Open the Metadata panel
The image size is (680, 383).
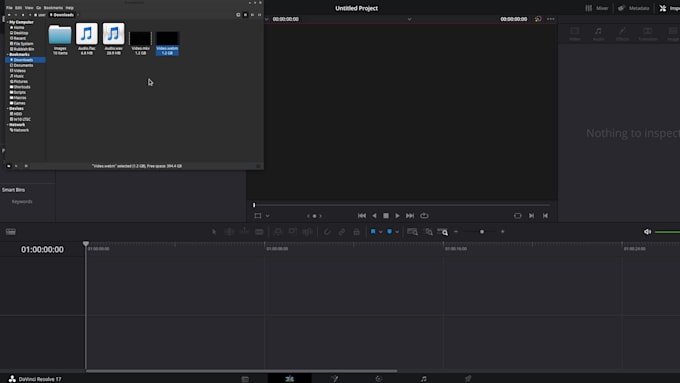(x=634, y=8)
